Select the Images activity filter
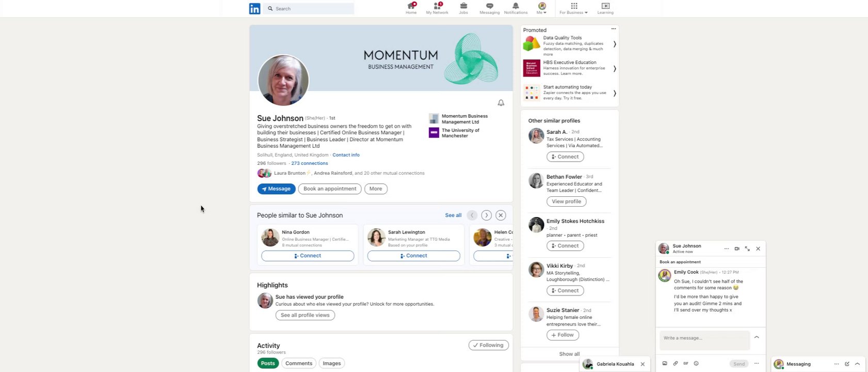 332,363
